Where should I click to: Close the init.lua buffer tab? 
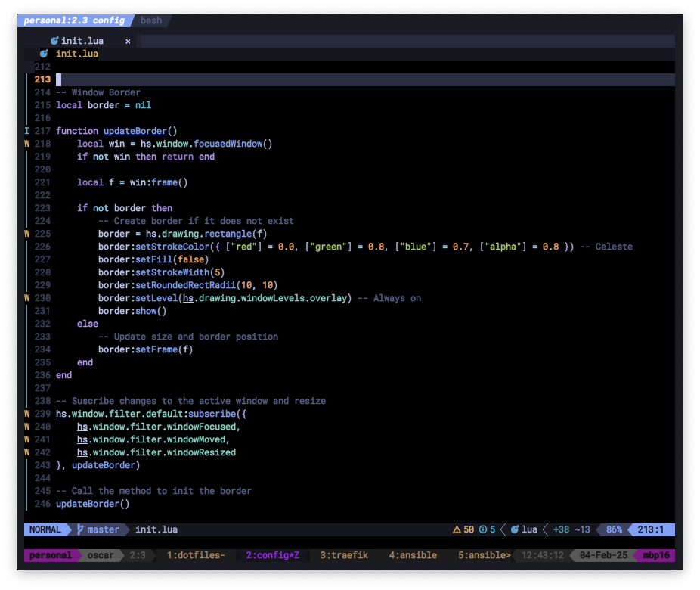(128, 41)
